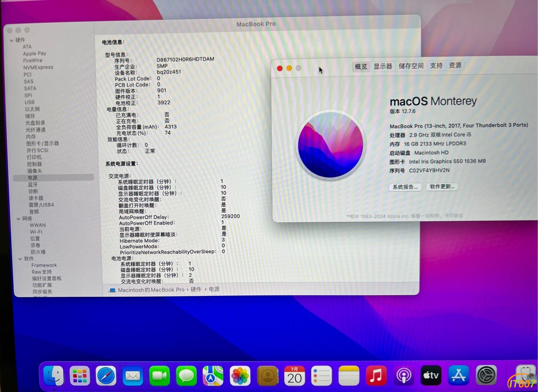The width and height of the screenshot is (538, 392).
Task: Launch the Music app
Action: click(376, 376)
